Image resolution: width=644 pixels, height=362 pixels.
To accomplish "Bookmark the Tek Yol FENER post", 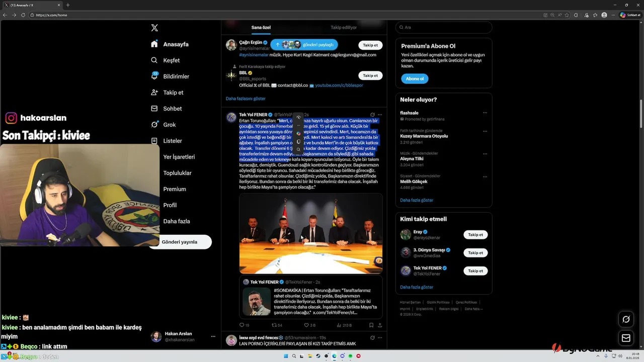I will click(x=371, y=325).
